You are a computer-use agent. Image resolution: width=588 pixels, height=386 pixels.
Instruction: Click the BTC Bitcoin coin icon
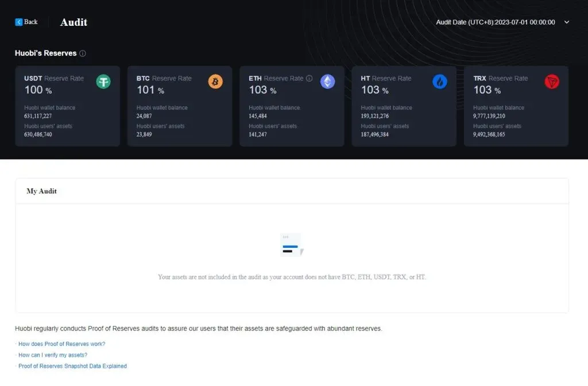click(215, 81)
